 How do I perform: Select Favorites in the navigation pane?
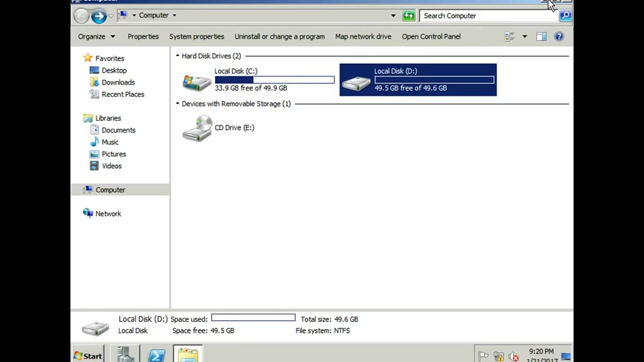pos(110,58)
